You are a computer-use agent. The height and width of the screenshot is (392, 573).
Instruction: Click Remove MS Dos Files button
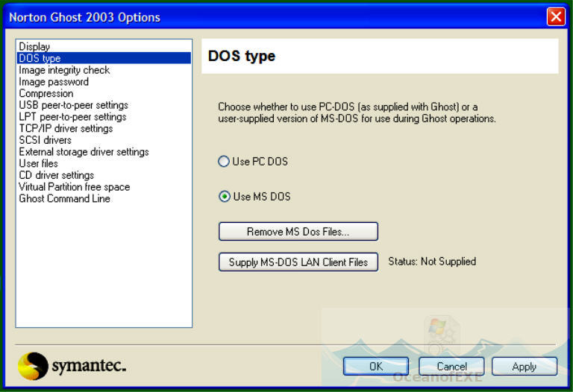[298, 232]
